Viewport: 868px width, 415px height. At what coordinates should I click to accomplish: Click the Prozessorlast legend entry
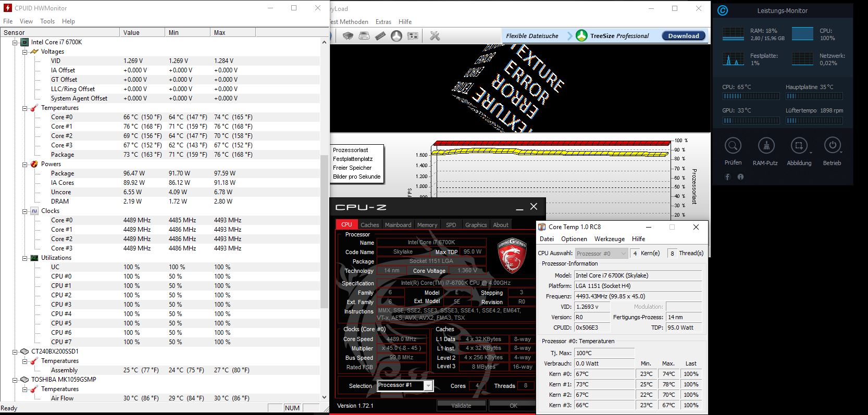coord(351,150)
